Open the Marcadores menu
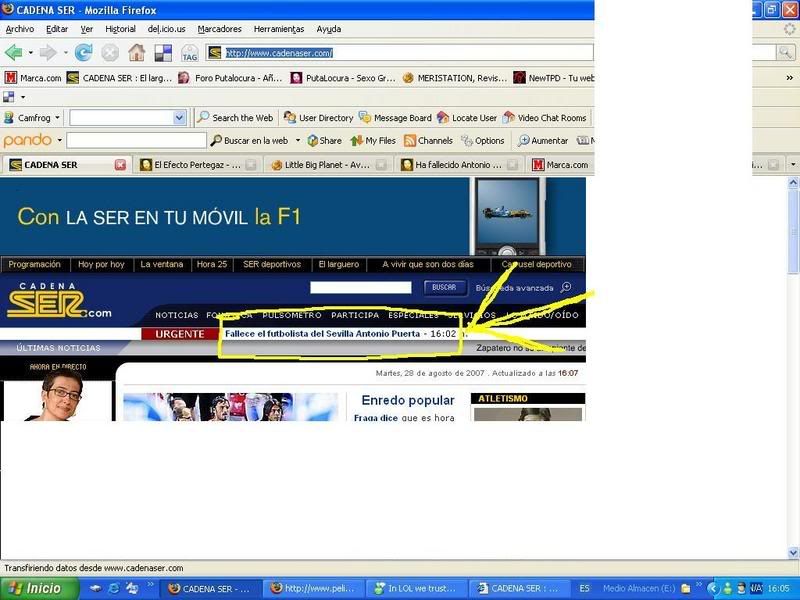The image size is (800, 600). [x=219, y=29]
